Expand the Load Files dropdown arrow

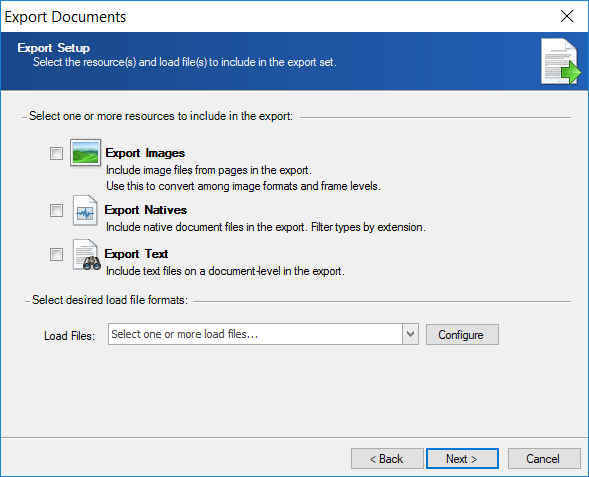click(411, 334)
